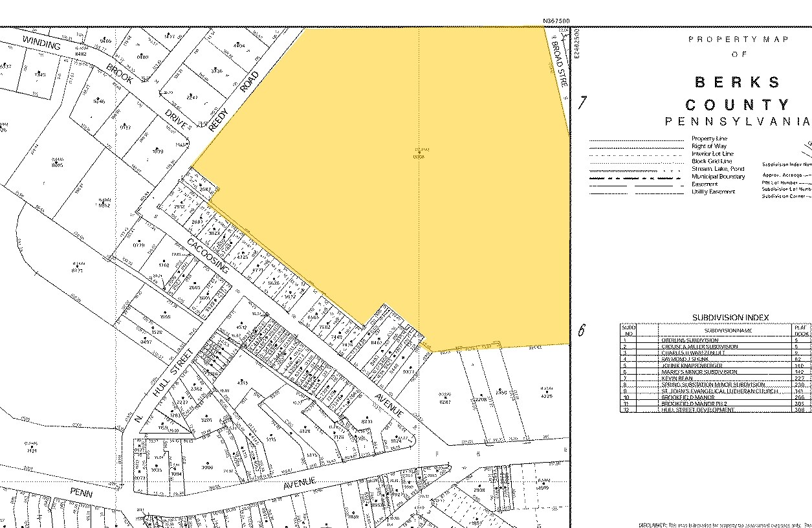Select Kevin Bean row in subdivision index
The width and height of the screenshot is (812, 528).
point(677,379)
